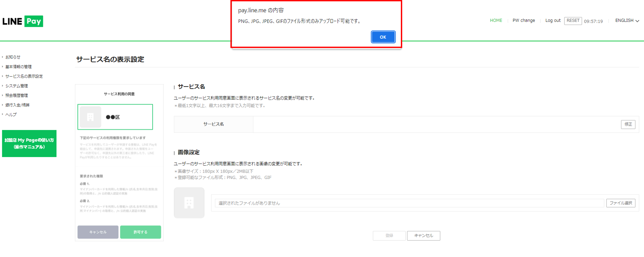The height and width of the screenshot is (257, 644).
Task: Go to HOME in the top navigation
Action: (x=496, y=21)
